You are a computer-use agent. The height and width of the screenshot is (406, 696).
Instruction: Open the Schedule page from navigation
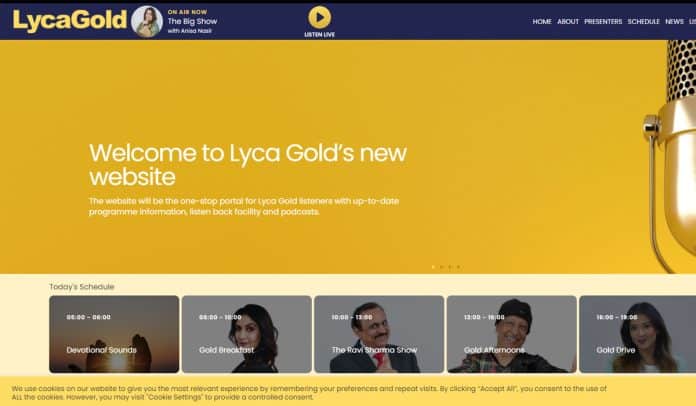click(643, 21)
